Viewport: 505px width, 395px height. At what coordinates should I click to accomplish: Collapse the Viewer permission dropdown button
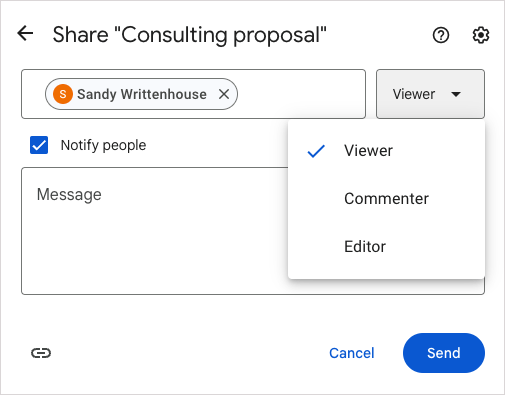[x=430, y=94]
